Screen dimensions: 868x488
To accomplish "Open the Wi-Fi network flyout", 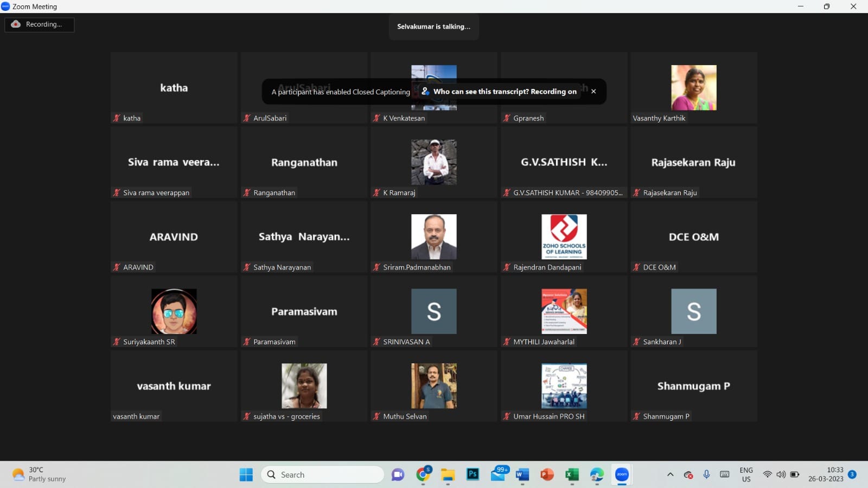I will 767,474.
